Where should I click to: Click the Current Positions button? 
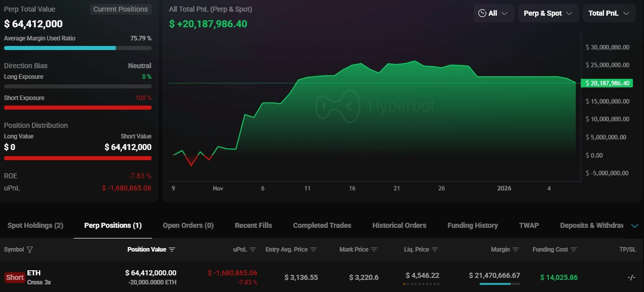pos(121,9)
